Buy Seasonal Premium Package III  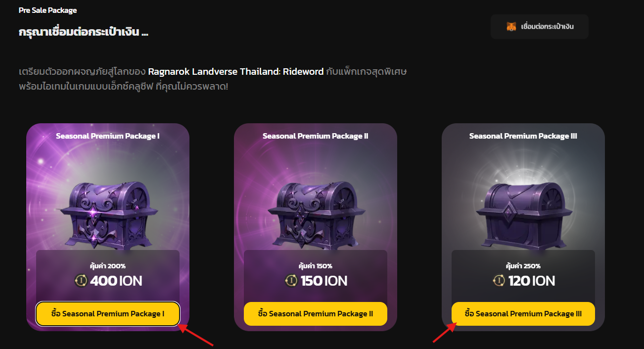point(523,314)
